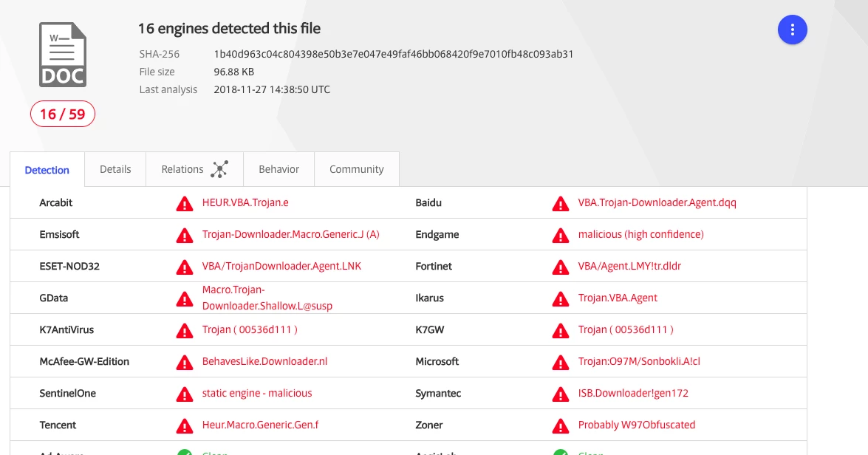Click the Fortinet engine name

coord(434,266)
